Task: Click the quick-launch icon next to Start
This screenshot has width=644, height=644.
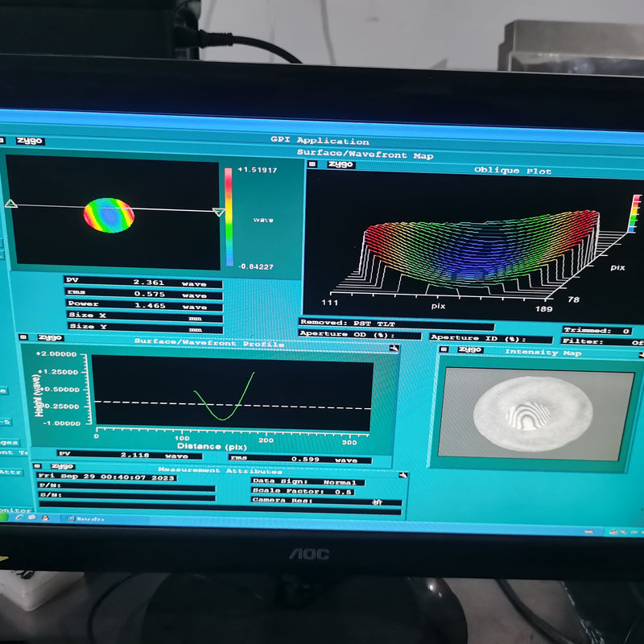Action: 19,517
